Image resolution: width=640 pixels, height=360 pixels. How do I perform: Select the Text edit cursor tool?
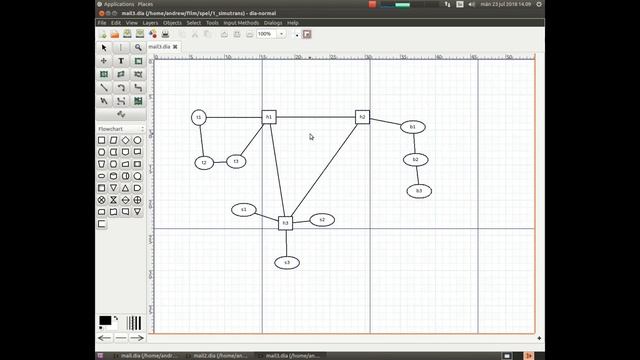click(121, 48)
